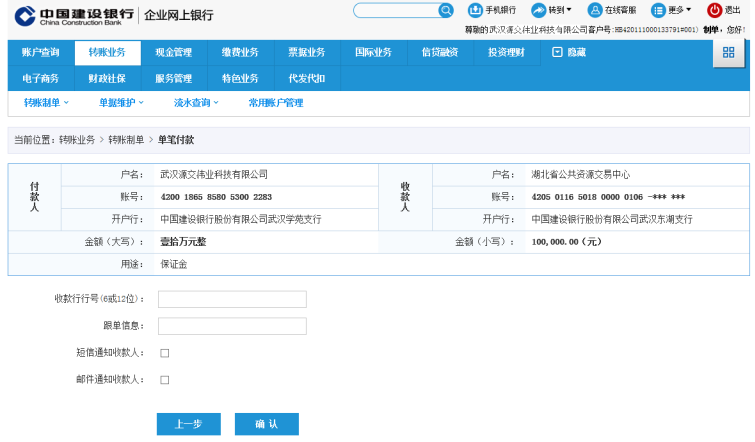Viewport: 755px width, 442px height.
Task: Enable 邮件通知收款人 checkbox
Action: pyautogui.click(x=165, y=380)
